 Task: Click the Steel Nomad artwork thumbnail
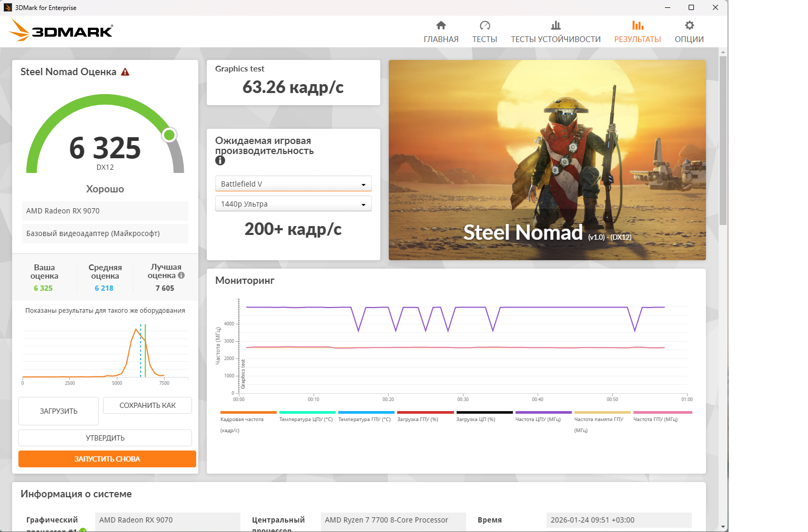pyautogui.click(x=547, y=160)
